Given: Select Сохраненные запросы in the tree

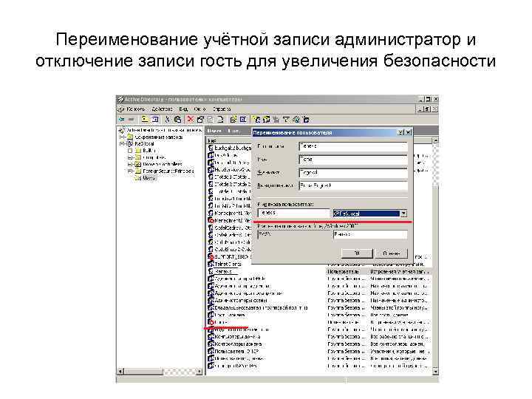Looking at the screenshot, I should coord(159,137).
